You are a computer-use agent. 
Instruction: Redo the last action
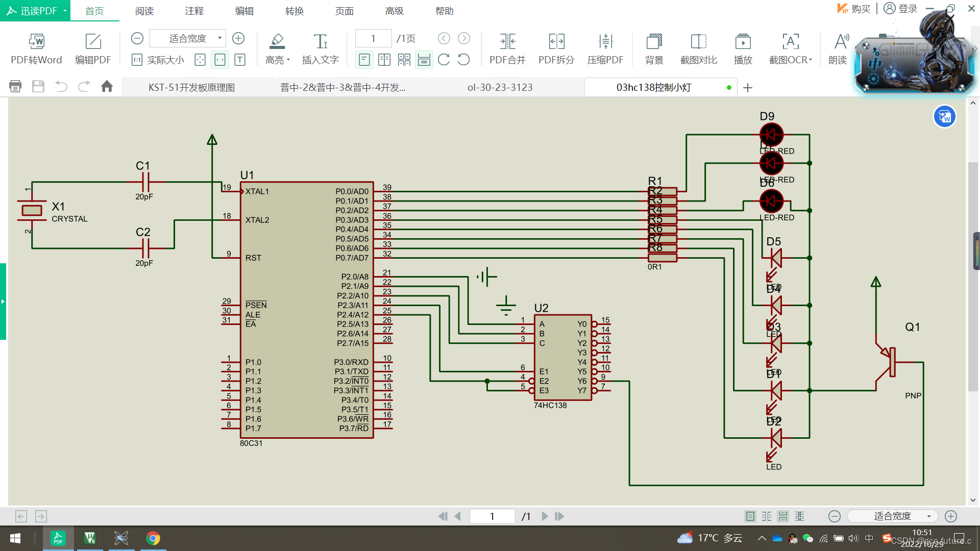pyautogui.click(x=84, y=86)
